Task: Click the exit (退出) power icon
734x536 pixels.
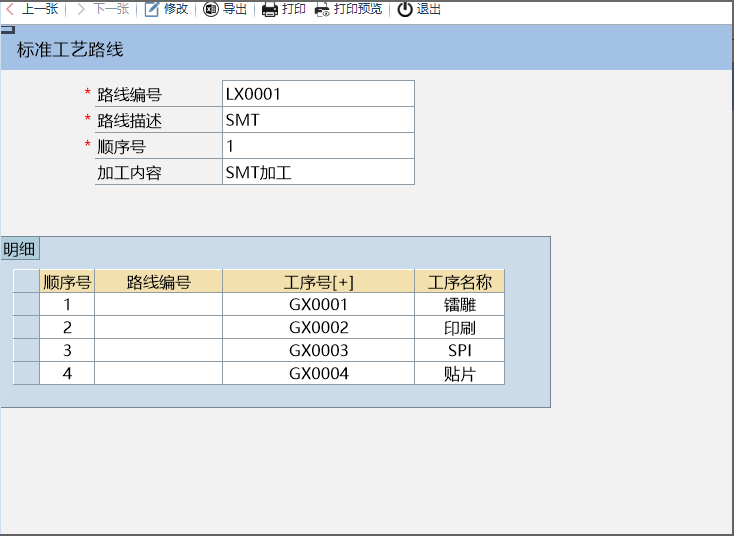Action: coord(405,9)
